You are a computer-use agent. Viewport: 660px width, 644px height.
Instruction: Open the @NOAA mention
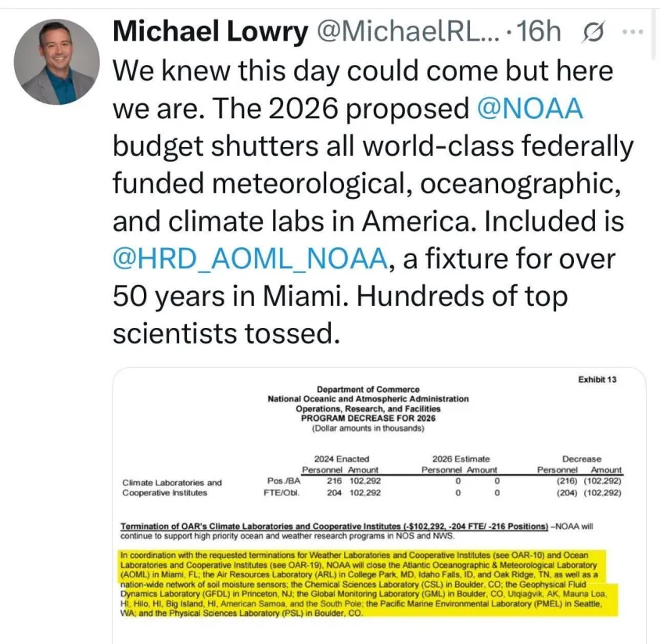click(x=530, y=108)
